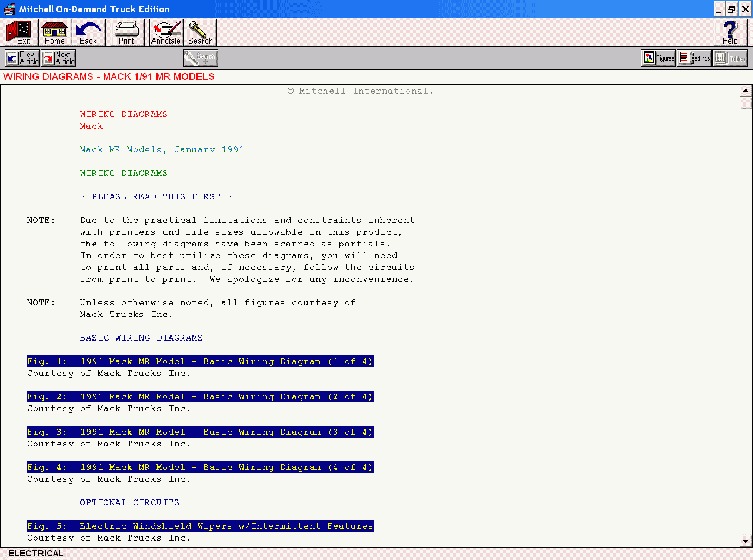Click the Exit toolbar icon

pos(22,32)
